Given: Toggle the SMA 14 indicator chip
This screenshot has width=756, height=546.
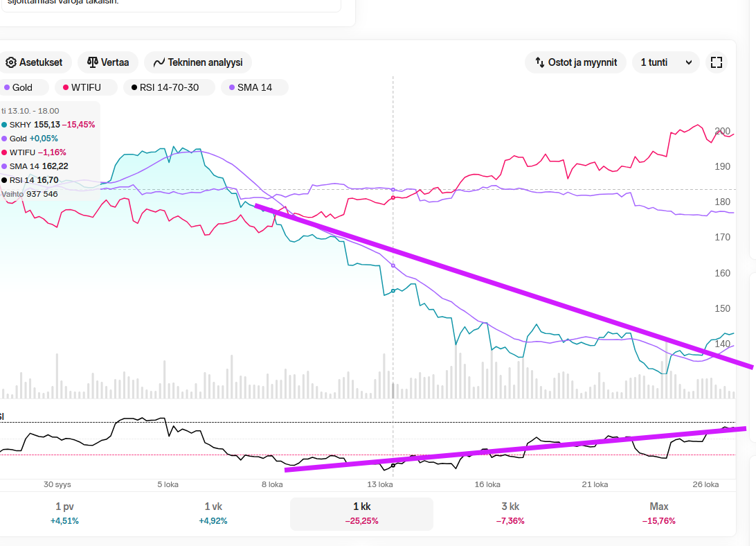Looking at the screenshot, I should point(255,87).
